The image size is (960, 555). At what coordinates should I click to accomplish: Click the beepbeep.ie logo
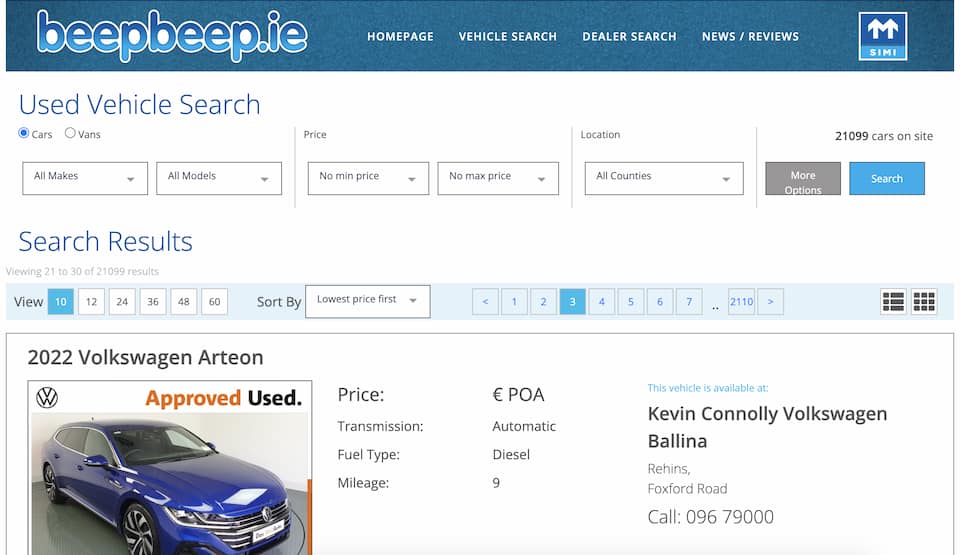[172, 36]
